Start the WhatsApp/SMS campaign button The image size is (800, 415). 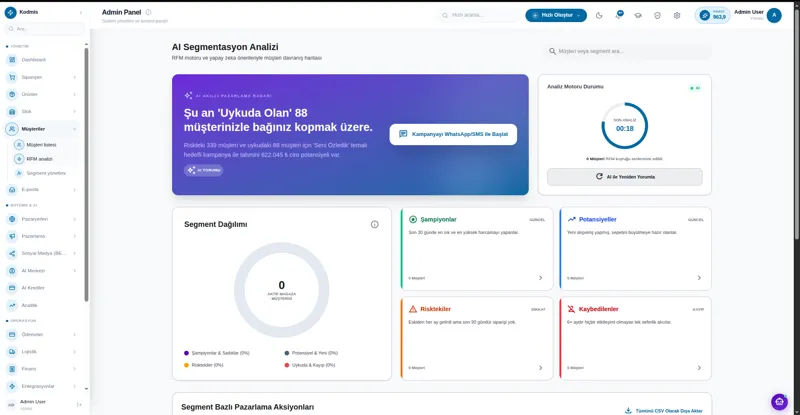coord(453,134)
